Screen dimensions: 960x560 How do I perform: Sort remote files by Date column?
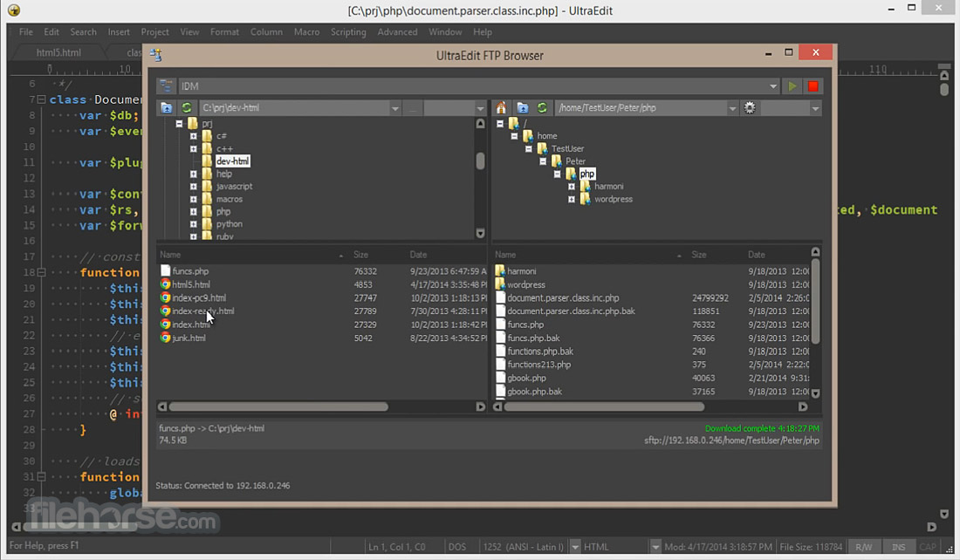757,255
